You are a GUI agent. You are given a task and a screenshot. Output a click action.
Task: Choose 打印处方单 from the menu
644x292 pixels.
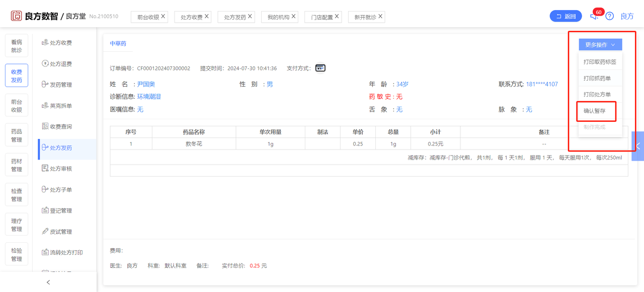coord(600,95)
